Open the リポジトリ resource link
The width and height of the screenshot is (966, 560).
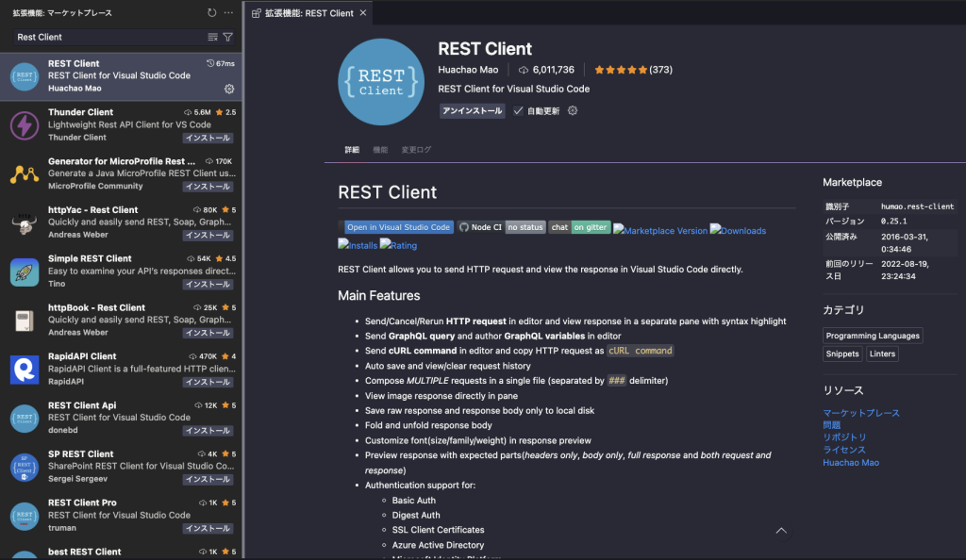tap(844, 437)
